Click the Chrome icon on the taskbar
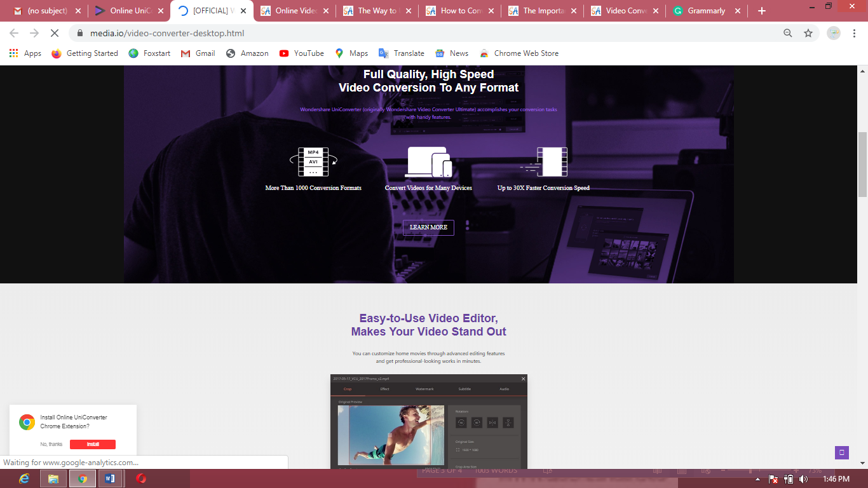 click(x=83, y=478)
